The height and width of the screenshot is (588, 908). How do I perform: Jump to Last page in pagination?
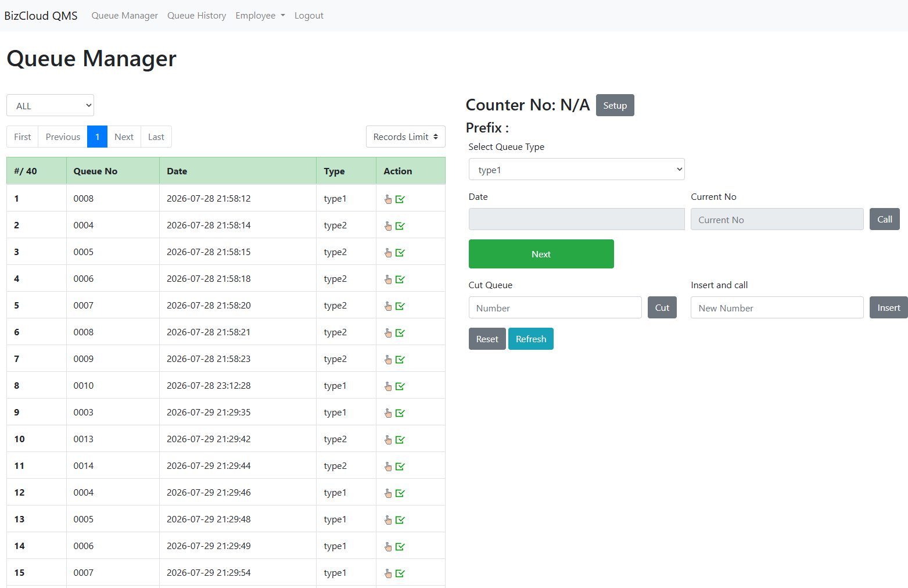pyautogui.click(x=156, y=137)
